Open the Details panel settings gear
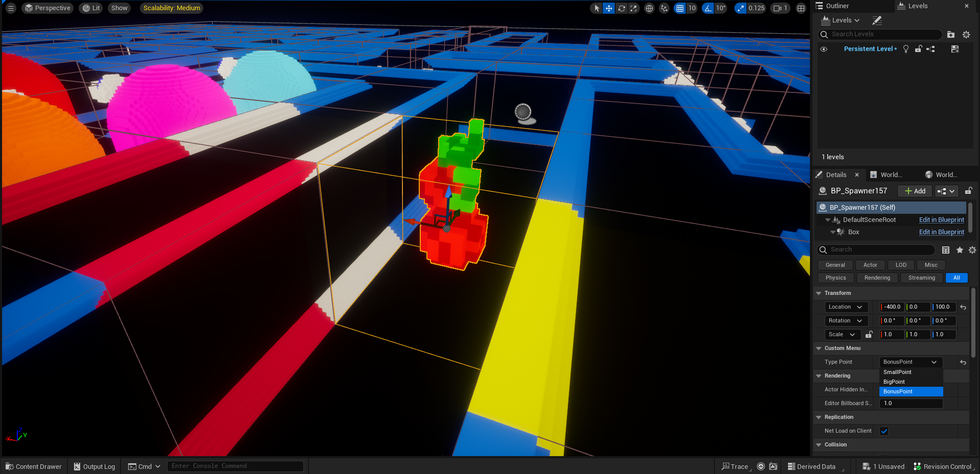Viewport: 980px width, 474px height. tap(972, 250)
